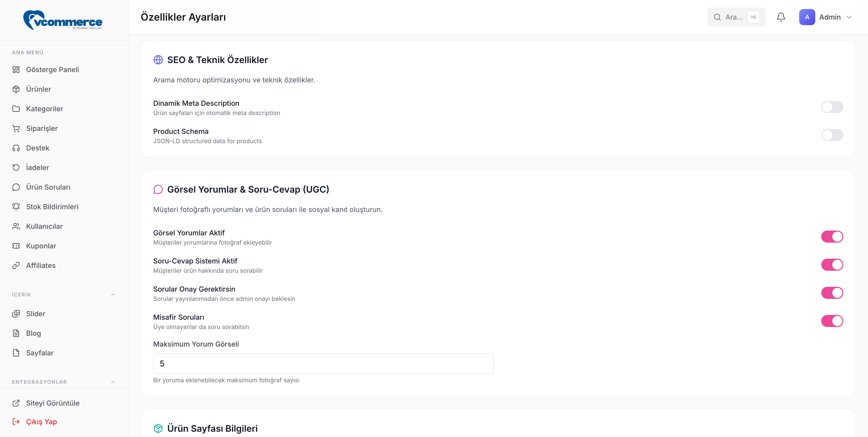Click the notifications bell icon
868x437 pixels.
click(x=781, y=17)
